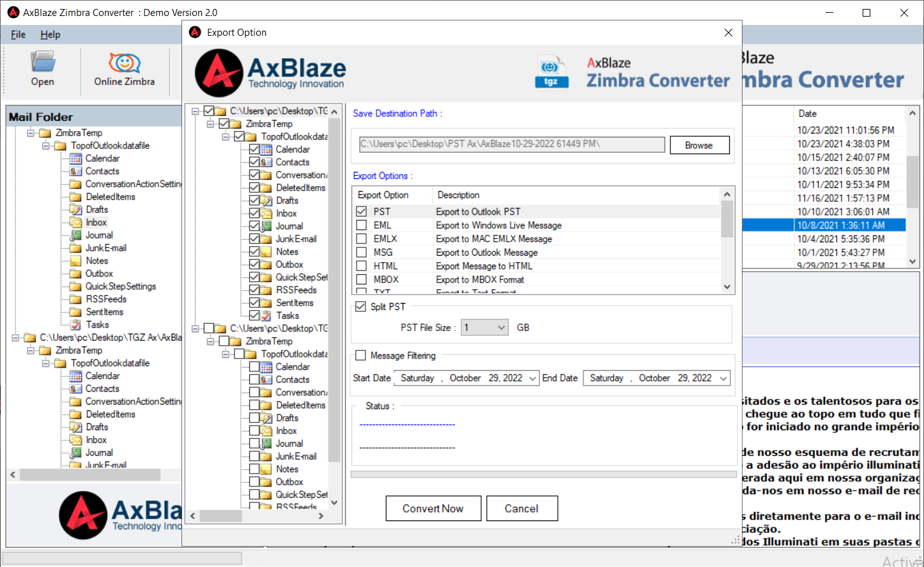The width and height of the screenshot is (924, 567).
Task: Enable the MSG export option checkbox
Action: [x=362, y=252]
